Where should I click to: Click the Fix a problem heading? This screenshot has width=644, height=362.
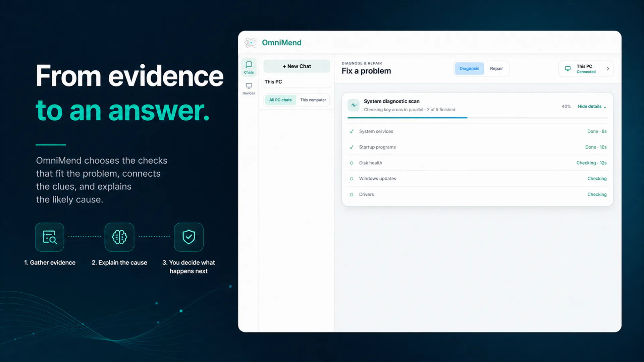point(366,71)
